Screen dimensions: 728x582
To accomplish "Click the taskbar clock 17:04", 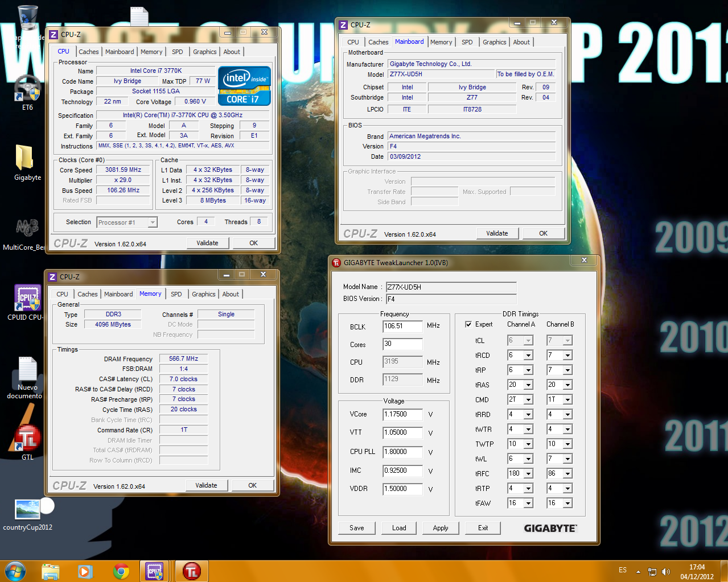I will (x=697, y=567).
